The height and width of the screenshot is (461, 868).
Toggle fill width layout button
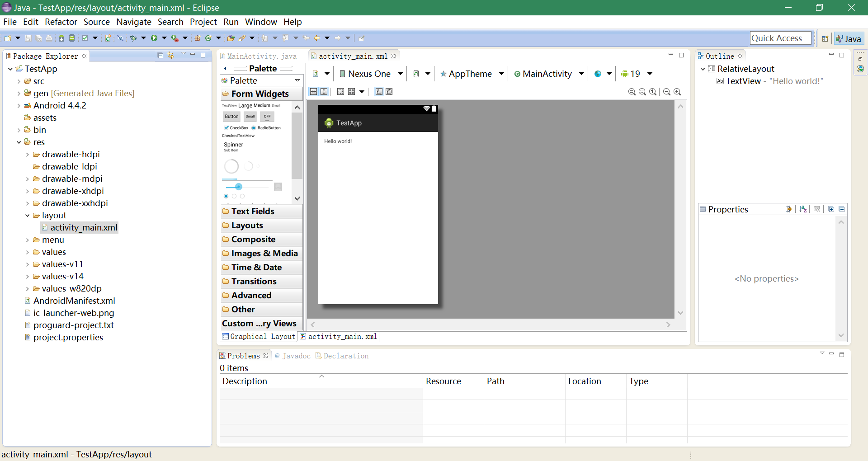pyautogui.click(x=313, y=92)
